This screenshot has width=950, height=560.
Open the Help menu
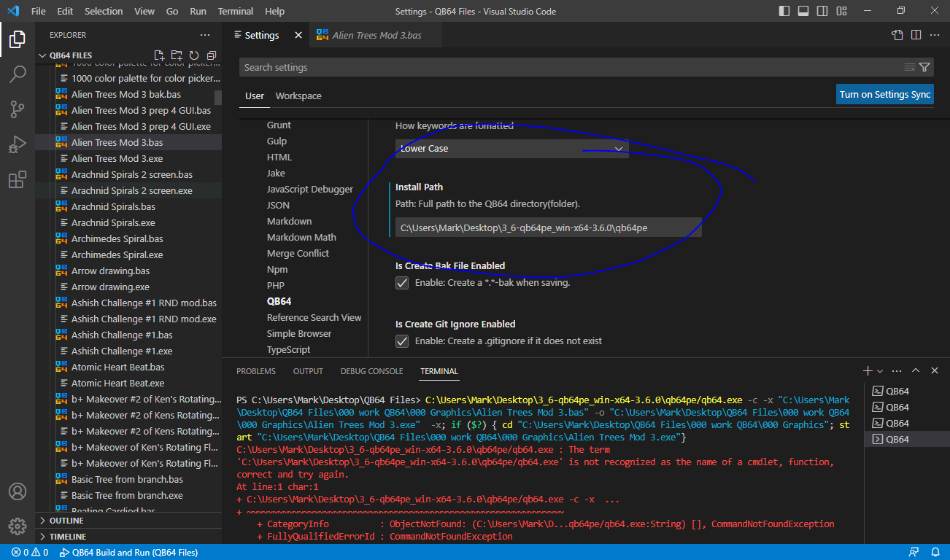tap(275, 11)
